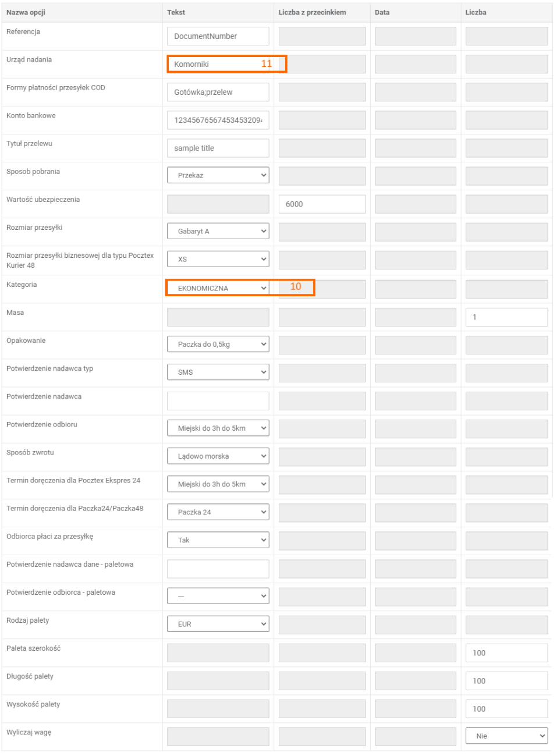The width and height of the screenshot is (557, 756).
Task: Click the empty Potwierdzenie nadawca text field
Action: [218, 401]
